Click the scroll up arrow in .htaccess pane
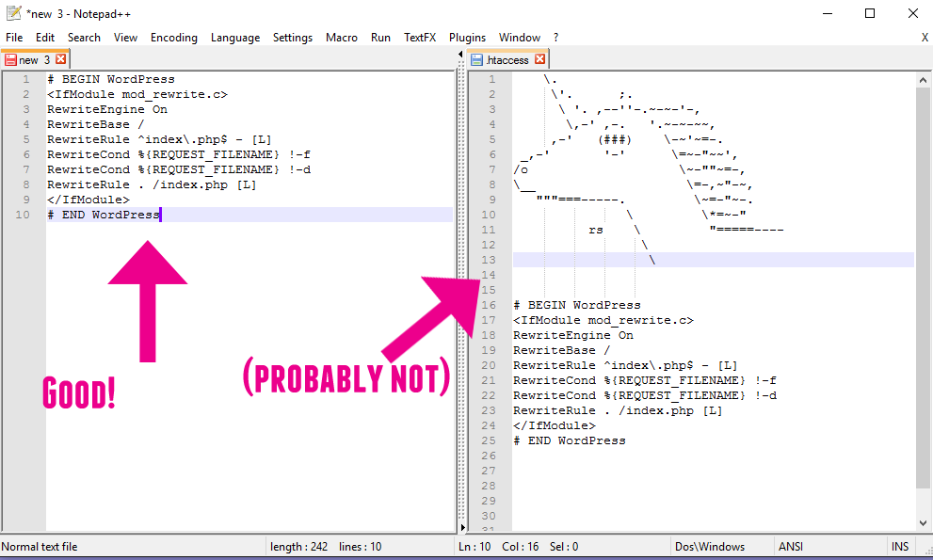Image resolution: width=933 pixels, height=560 pixels. click(x=923, y=80)
